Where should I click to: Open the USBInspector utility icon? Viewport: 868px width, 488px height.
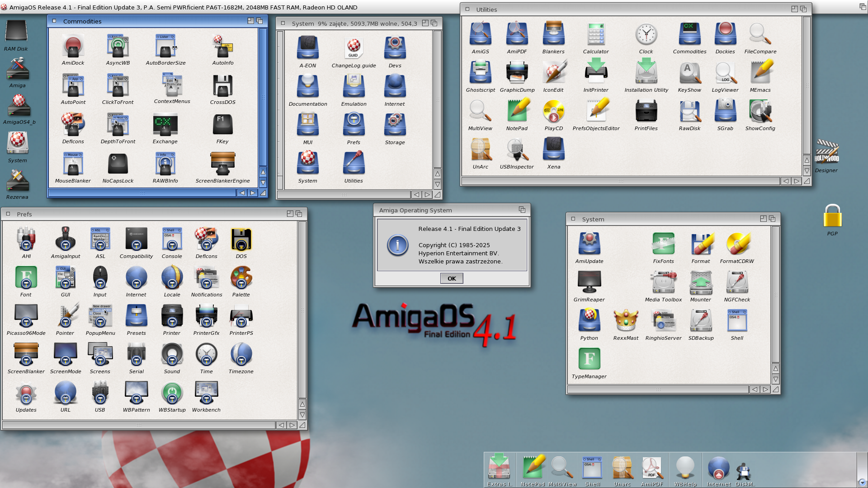(516, 150)
